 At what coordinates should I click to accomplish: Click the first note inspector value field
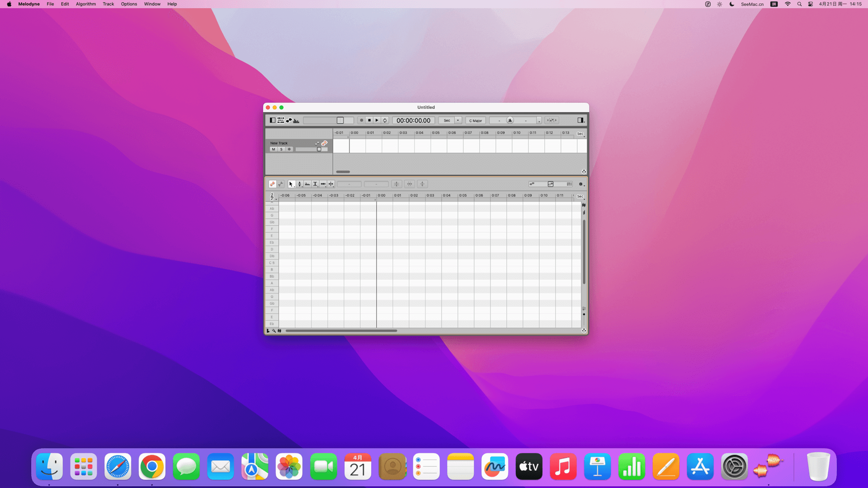pos(349,184)
